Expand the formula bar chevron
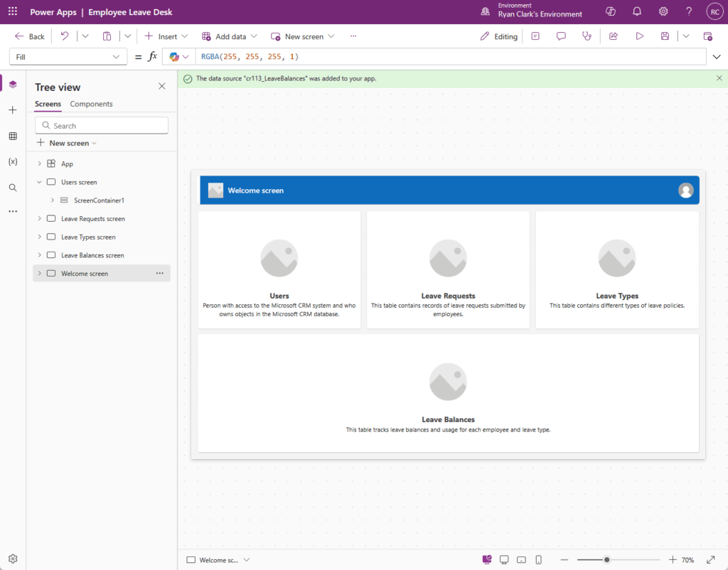 pyautogui.click(x=717, y=57)
